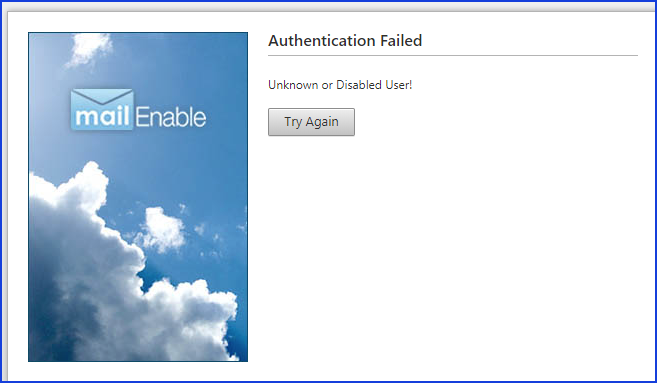The width and height of the screenshot is (657, 383).
Task: Click the Try Again button
Action: pos(311,122)
